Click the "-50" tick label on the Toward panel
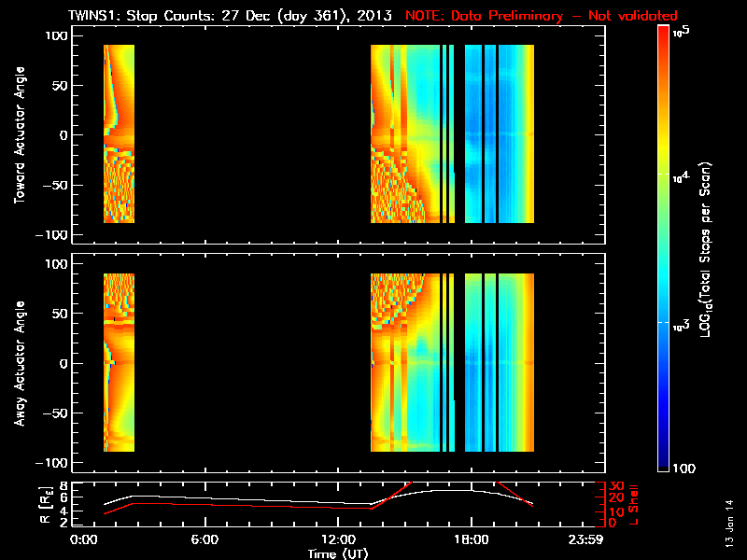 [x=55, y=185]
